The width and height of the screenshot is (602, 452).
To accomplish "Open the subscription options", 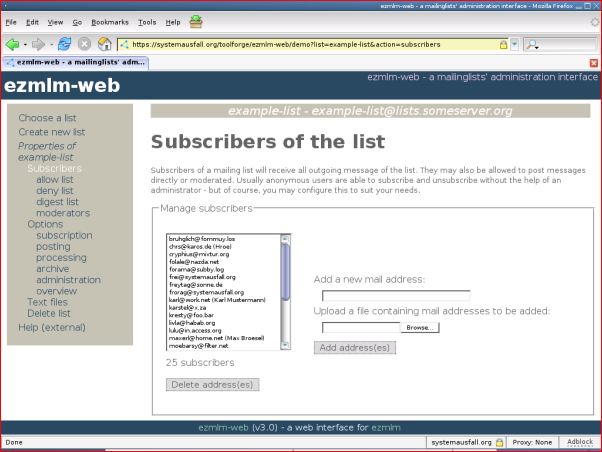I will pyautogui.click(x=64, y=235).
